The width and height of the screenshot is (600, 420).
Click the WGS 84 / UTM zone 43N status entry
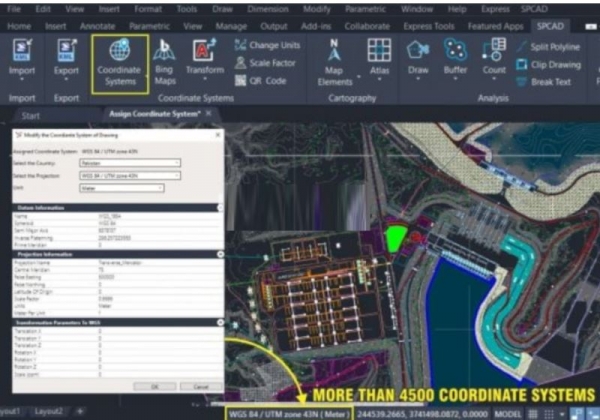[x=290, y=414]
